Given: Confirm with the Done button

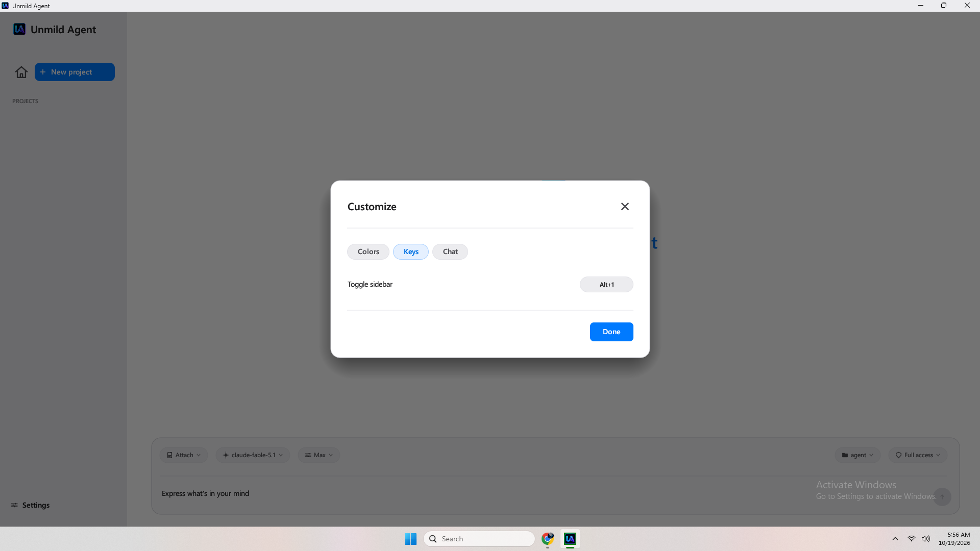Looking at the screenshot, I should click(x=611, y=332).
